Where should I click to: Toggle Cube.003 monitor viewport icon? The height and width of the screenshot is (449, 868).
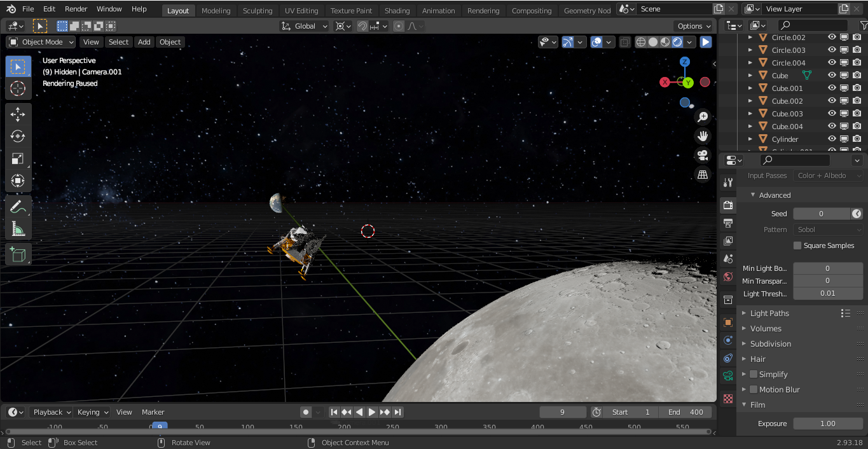tap(844, 113)
